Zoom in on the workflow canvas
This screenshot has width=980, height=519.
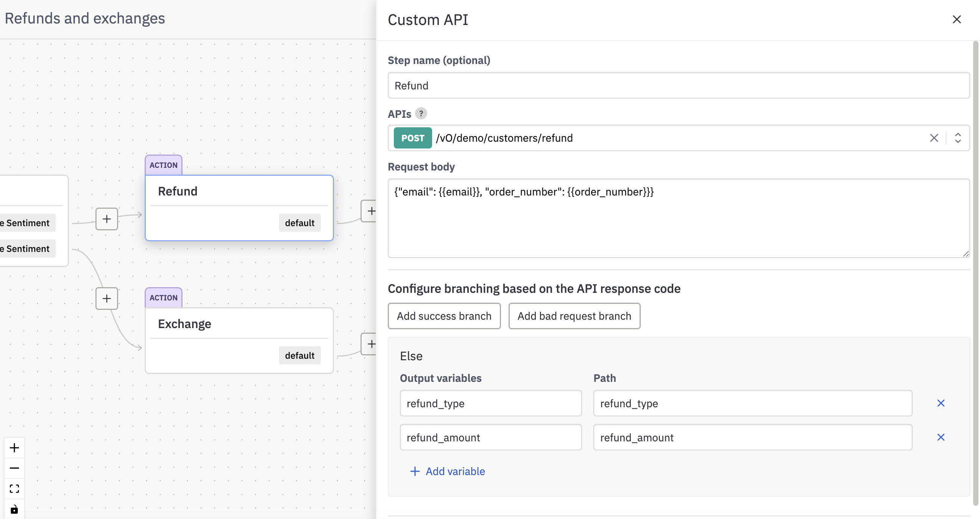coord(14,447)
